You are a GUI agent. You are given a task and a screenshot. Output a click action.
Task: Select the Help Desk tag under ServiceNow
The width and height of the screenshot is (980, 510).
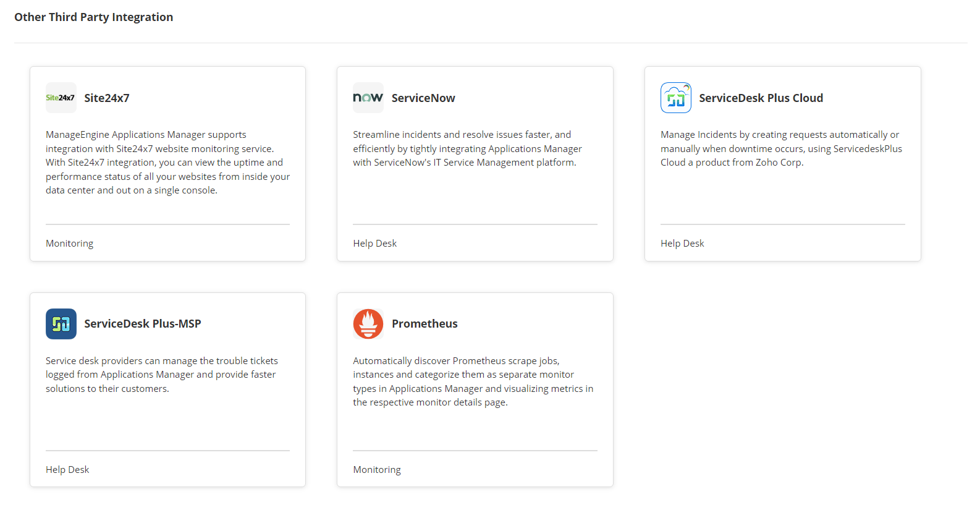click(x=375, y=243)
